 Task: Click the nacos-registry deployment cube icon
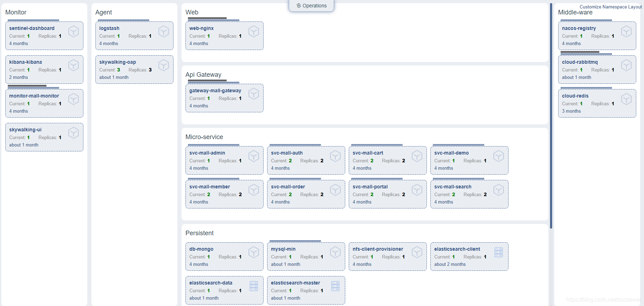pyautogui.click(x=626, y=32)
